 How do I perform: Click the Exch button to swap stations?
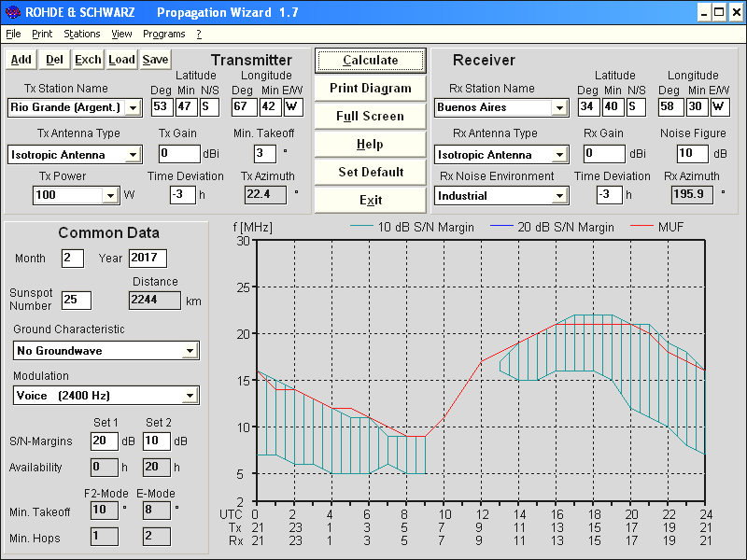click(88, 60)
